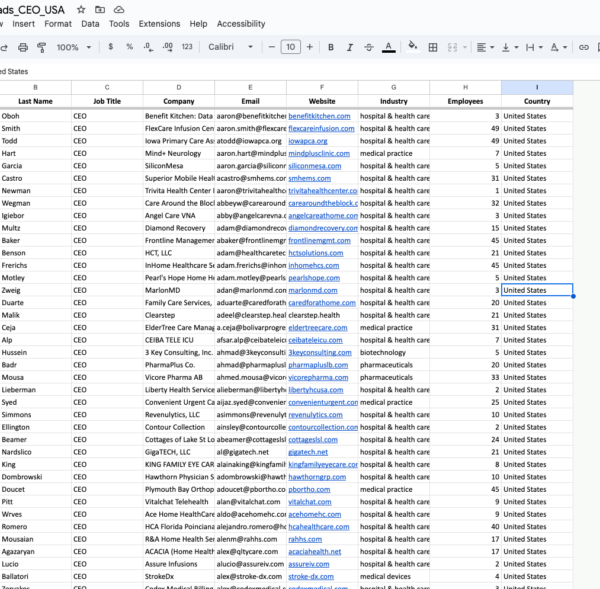Open the text color picker
Image resolution: width=600 pixels, height=589 pixels.
point(388,47)
